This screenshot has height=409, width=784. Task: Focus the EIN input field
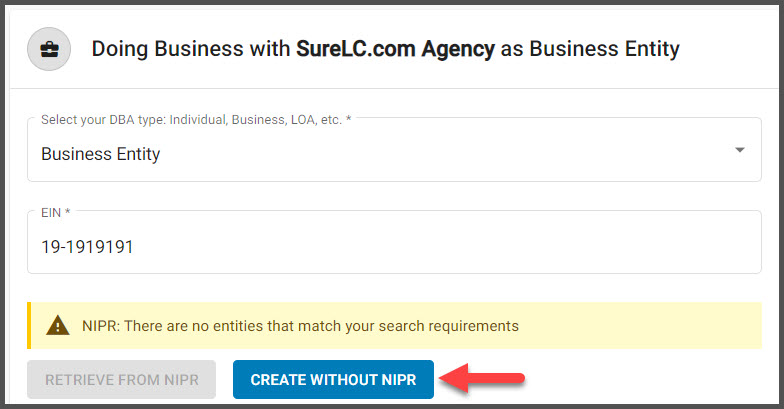394,242
